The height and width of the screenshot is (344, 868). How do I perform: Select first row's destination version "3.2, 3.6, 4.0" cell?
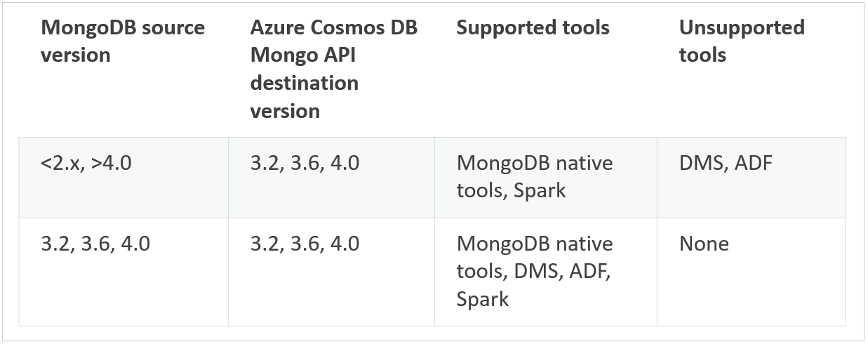(305, 164)
